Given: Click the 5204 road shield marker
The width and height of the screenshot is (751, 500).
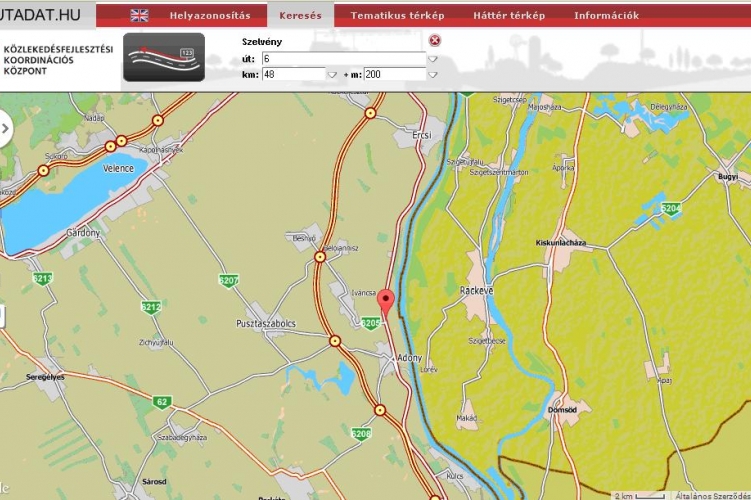Looking at the screenshot, I should pos(670,208).
